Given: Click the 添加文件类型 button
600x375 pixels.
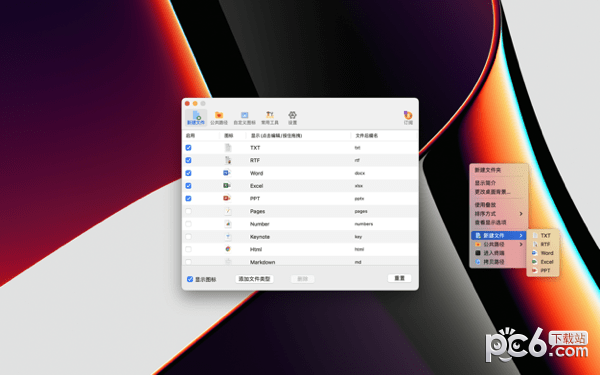Looking at the screenshot, I should [x=254, y=279].
